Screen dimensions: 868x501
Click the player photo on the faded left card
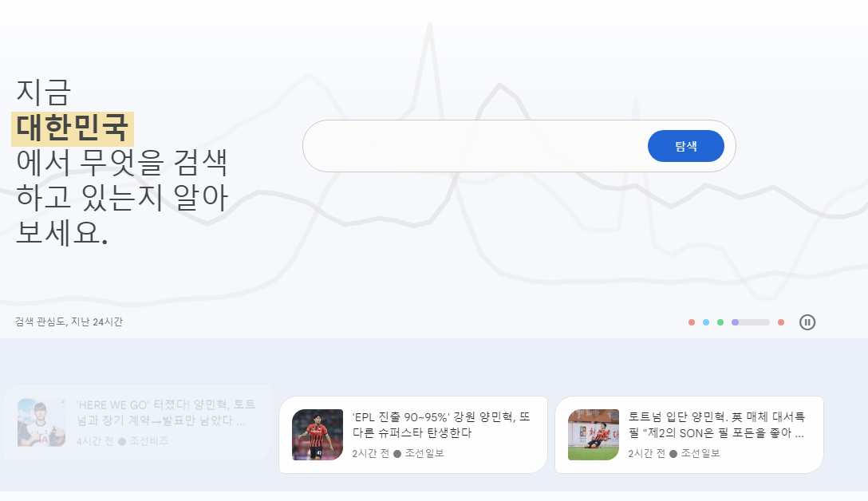tap(40, 423)
